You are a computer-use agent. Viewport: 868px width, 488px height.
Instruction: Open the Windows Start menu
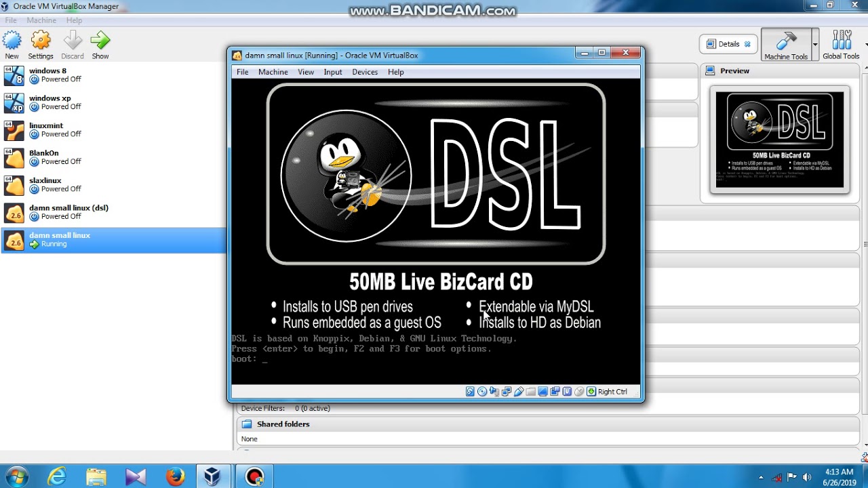point(16,476)
